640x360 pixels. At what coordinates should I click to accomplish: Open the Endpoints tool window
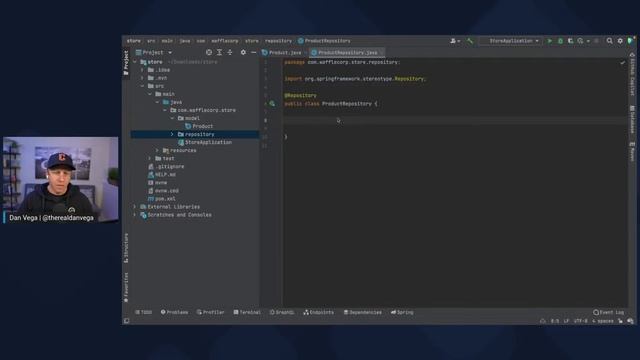point(318,312)
